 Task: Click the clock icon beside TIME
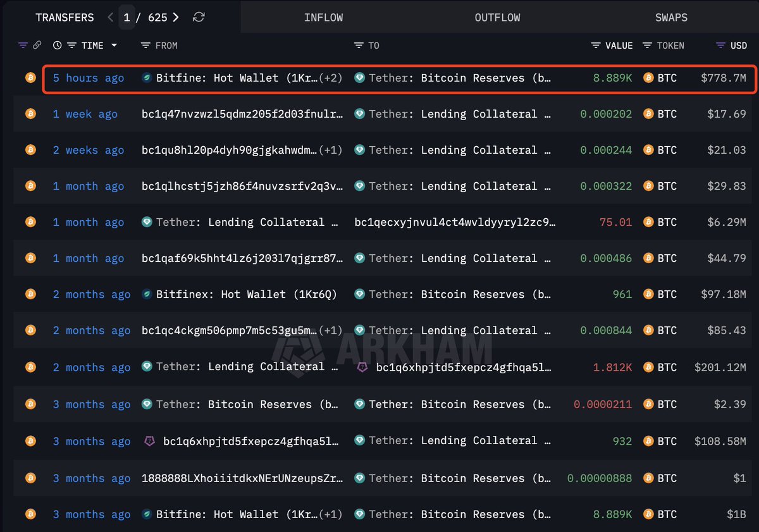tap(58, 46)
